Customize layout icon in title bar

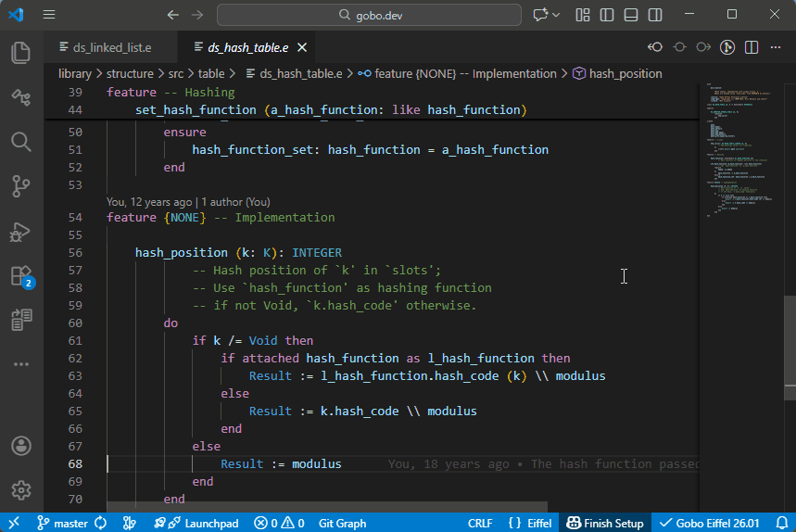tap(583, 15)
